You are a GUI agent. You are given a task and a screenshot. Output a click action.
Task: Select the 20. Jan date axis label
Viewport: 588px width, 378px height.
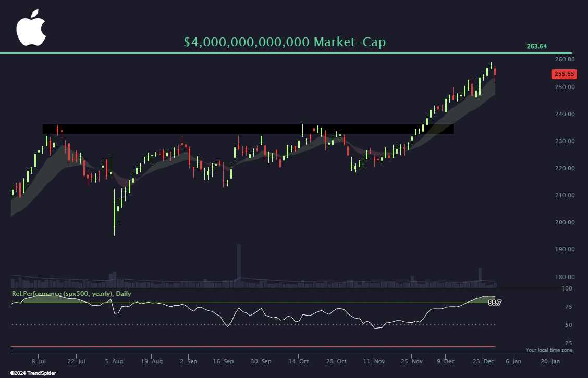click(550, 361)
